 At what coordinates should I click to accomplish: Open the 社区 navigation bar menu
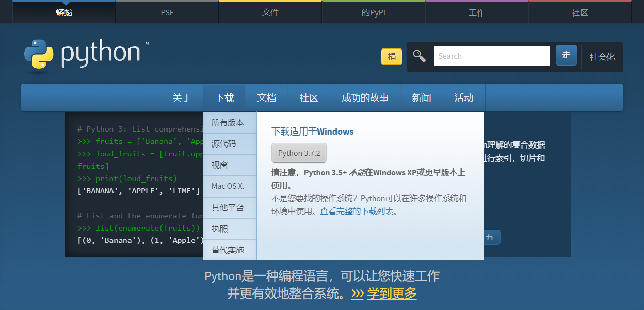pos(309,97)
